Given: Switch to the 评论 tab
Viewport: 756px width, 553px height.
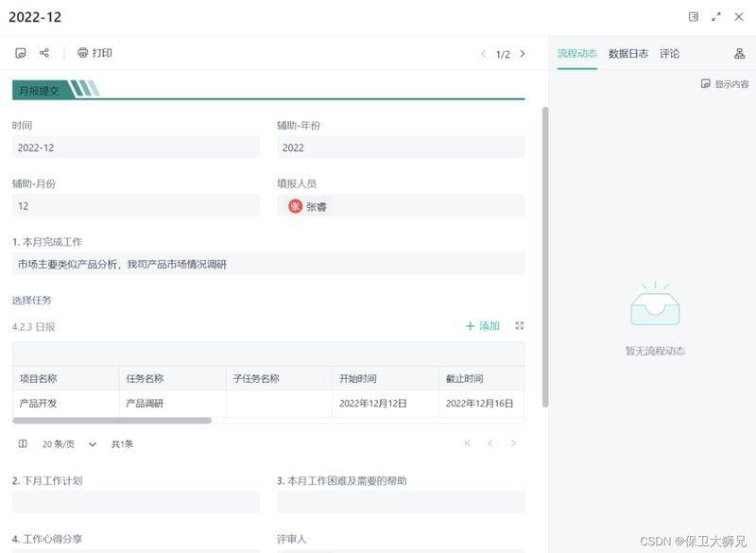Looking at the screenshot, I should pyautogui.click(x=669, y=54).
